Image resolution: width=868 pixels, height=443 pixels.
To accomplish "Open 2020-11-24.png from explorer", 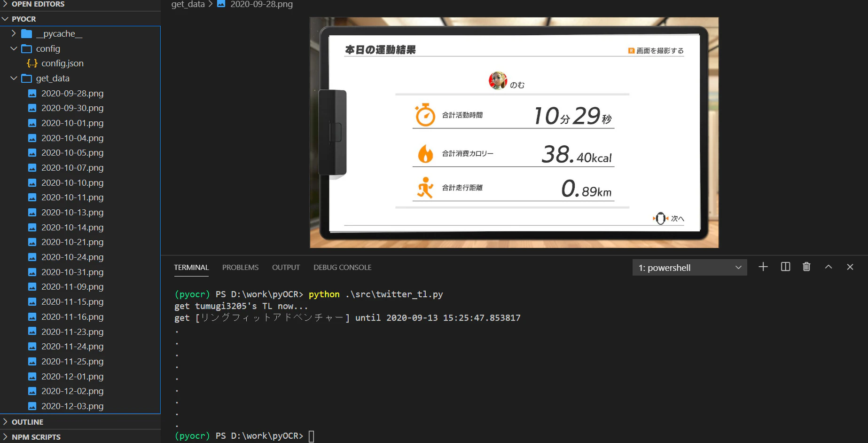I will (x=72, y=347).
